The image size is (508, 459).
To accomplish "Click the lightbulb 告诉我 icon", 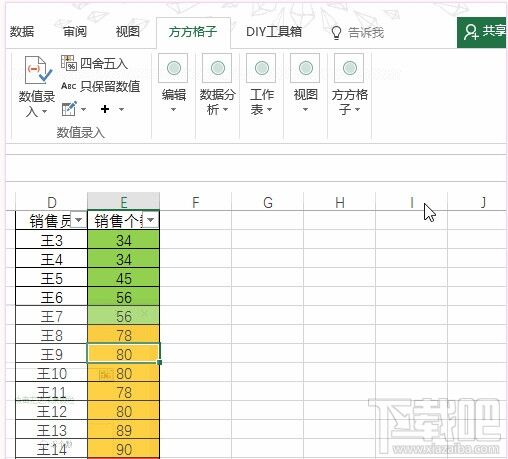I will (336, 33).
